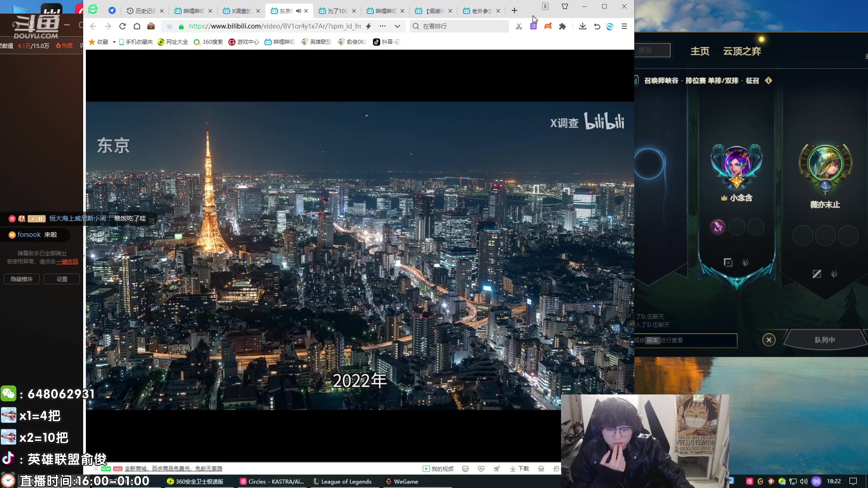Click the 下载 button in browser status bar

(x=519, y=469)
